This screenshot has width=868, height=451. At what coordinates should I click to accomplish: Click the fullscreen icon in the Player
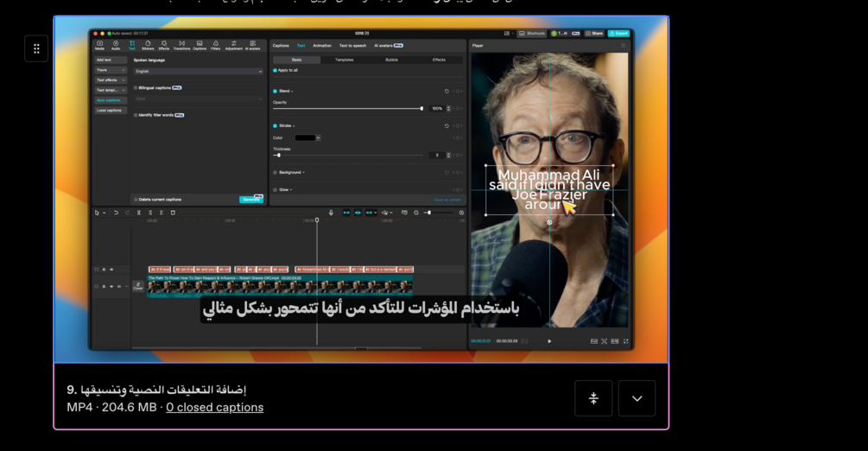coord(626,341)
